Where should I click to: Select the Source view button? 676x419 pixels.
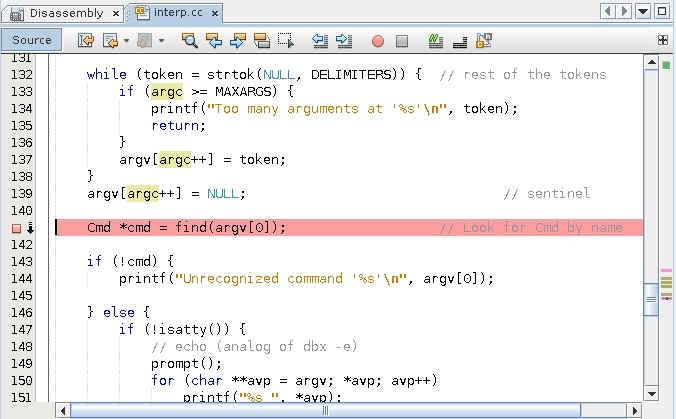(x=31, y=40)
